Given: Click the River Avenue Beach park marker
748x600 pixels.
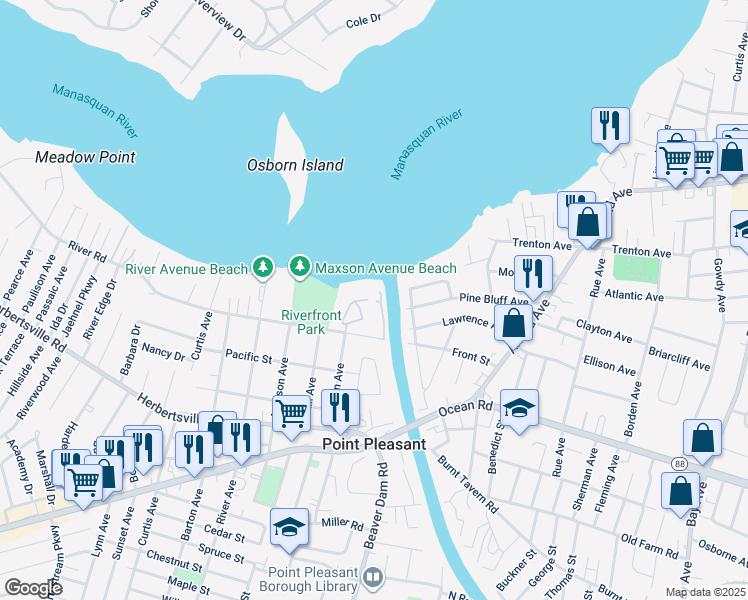Looking at the screenshot, I should [x=262, y=268].
